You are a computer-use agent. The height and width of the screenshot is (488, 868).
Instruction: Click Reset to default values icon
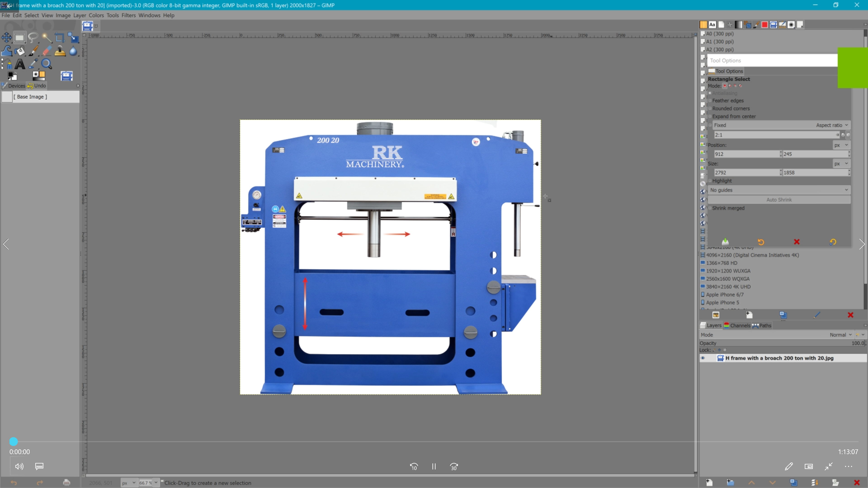click(833, 242)
